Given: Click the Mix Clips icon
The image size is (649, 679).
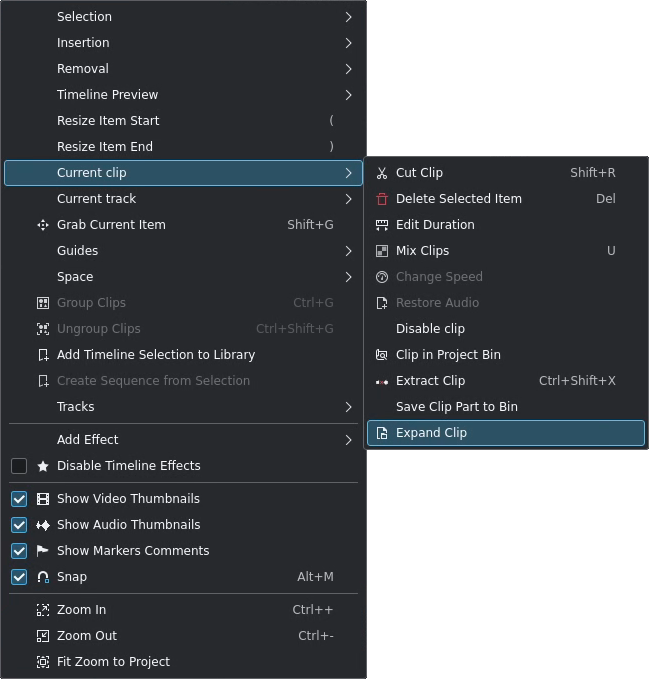Looking at the screenshot, I should click(x=381, y=251).
